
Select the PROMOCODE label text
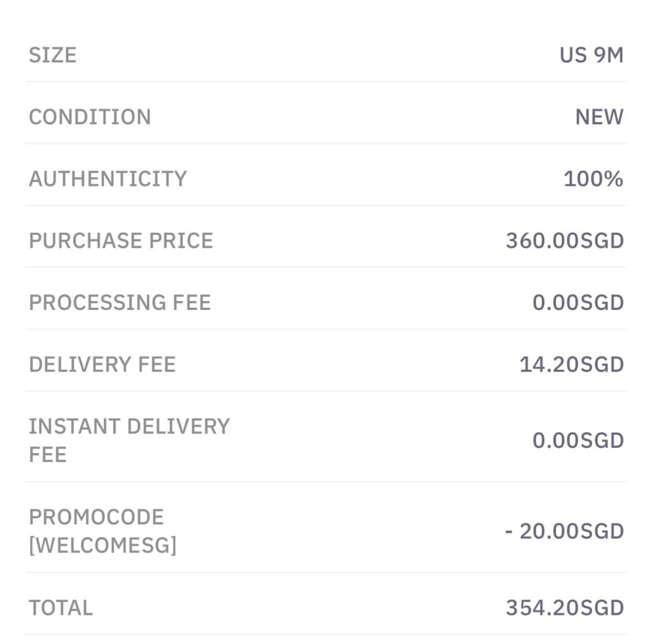coord(96,518)
